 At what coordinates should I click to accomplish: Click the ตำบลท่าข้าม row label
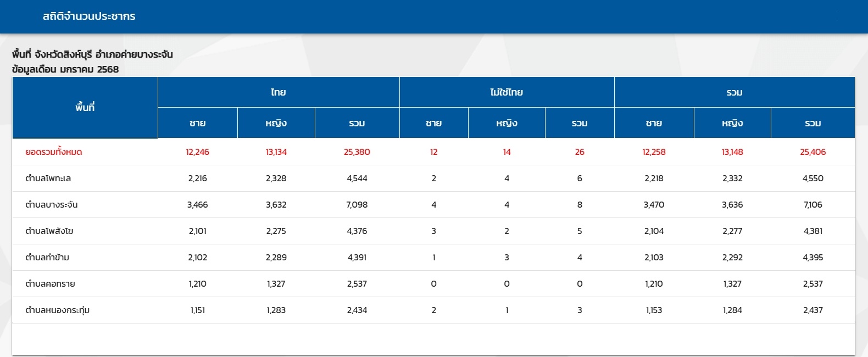click(x=47, y=258)
